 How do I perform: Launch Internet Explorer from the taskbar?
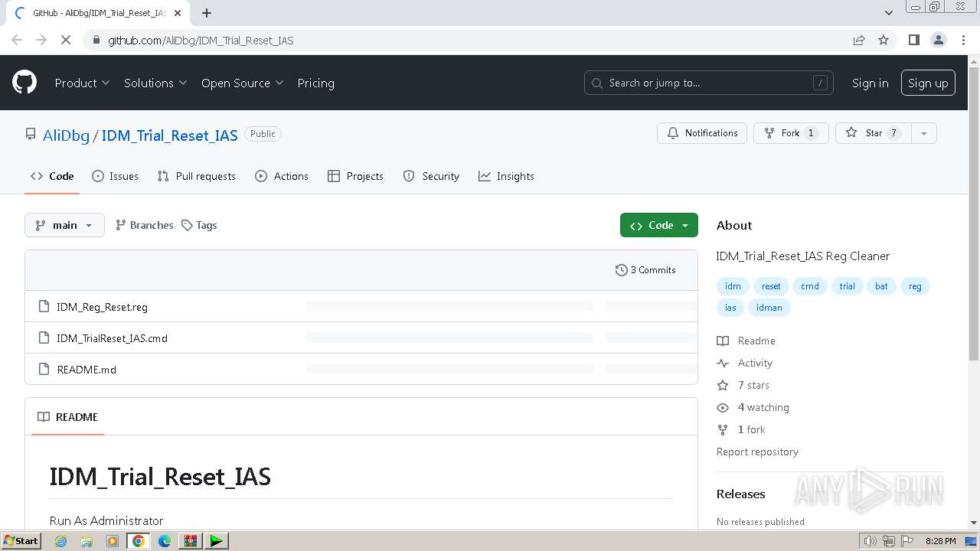pyautogui.click(x=60, y=541)
